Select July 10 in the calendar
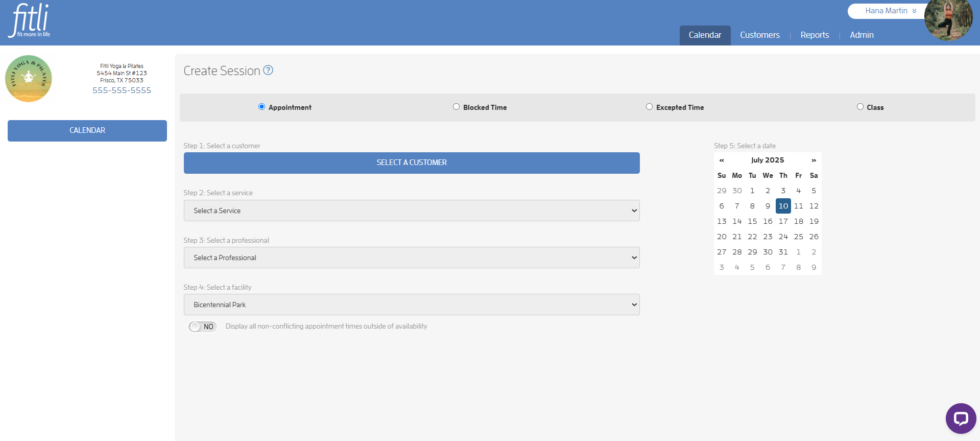This screenshot has height=441, width=980. pos(783,206)
